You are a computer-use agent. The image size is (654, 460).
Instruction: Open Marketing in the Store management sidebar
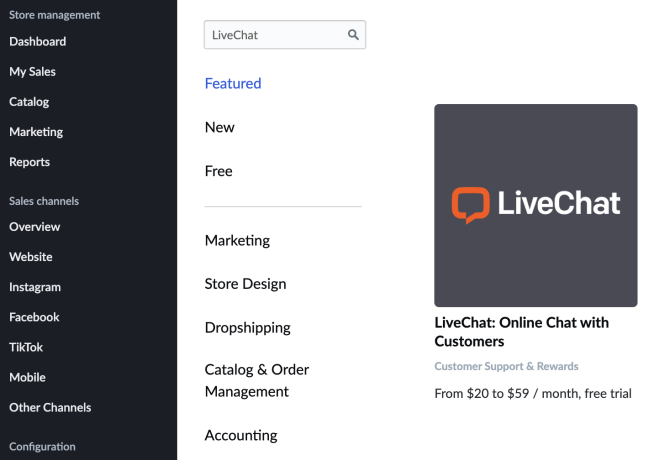(36, 132)
